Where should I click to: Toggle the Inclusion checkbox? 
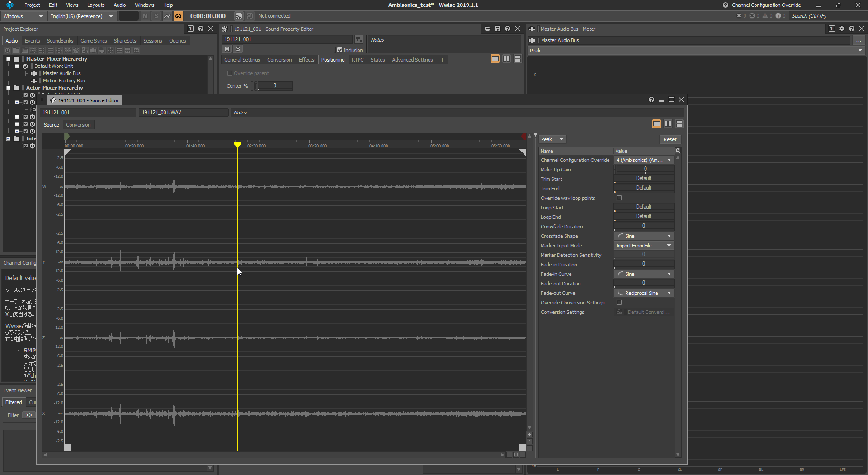[340, 50]
